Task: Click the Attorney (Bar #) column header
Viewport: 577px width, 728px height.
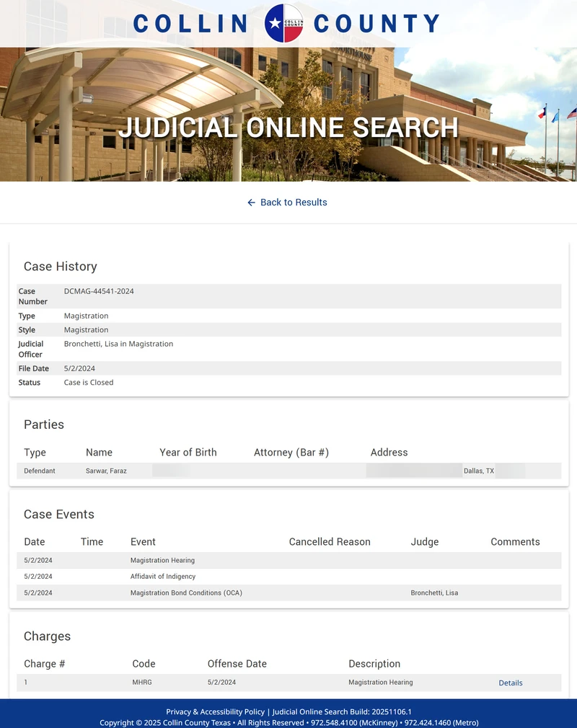Action: click(x=291, y=453)
